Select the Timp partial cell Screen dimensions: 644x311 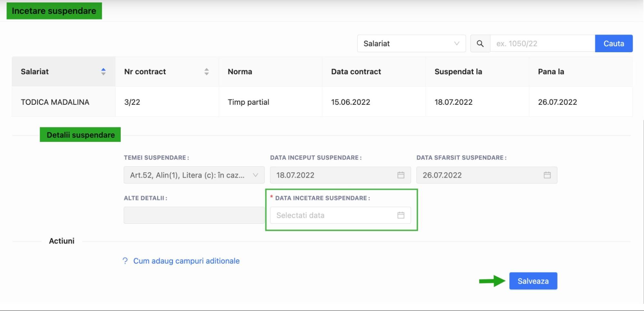point(270,102)
